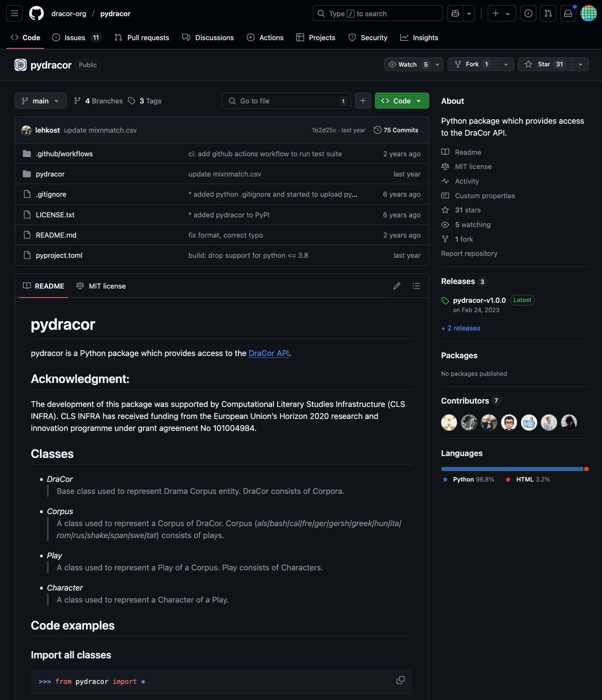Follow the DraCor API link
602x700 pixels.
coord(269,353)
